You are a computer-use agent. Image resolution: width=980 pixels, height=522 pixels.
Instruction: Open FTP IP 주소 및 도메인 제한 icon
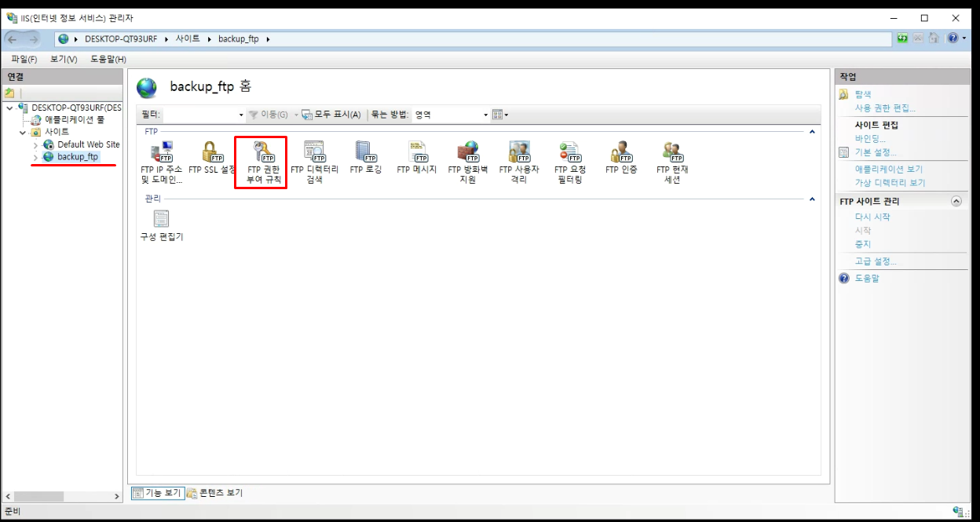[161, 162]
